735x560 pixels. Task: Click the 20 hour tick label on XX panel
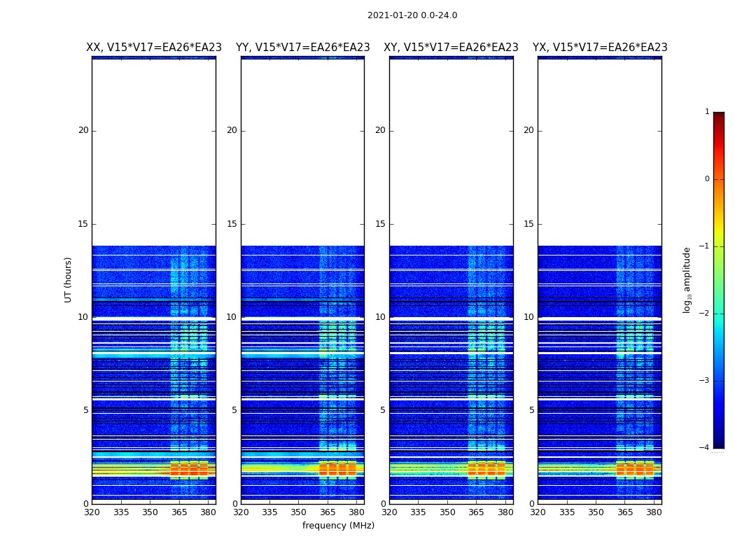(83, 130)
